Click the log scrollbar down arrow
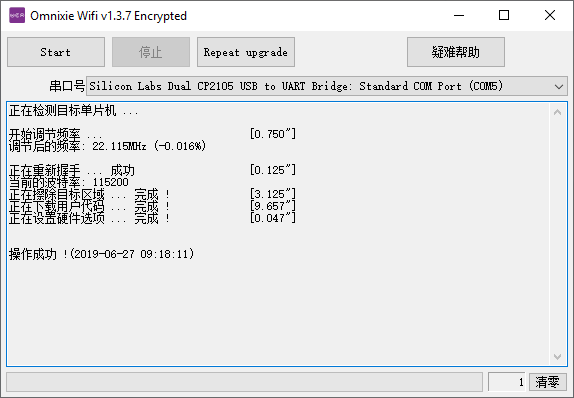 (558, 356)
